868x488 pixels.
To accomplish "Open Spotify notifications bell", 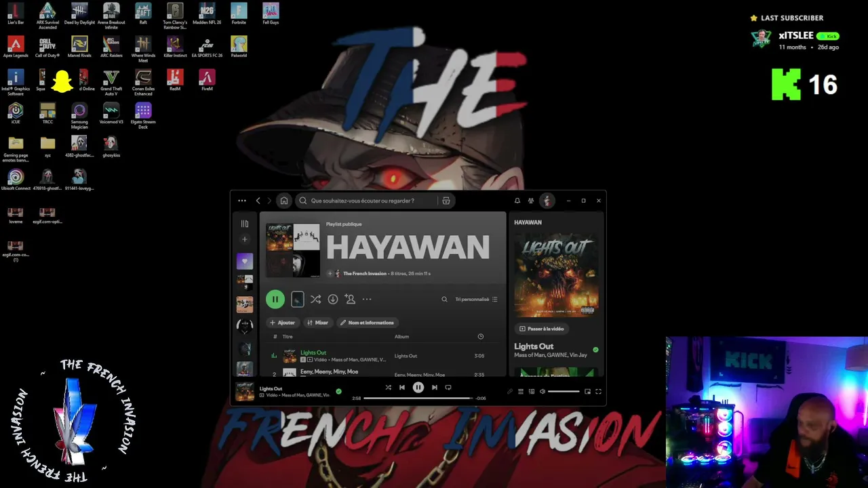I will click(517, 201).
